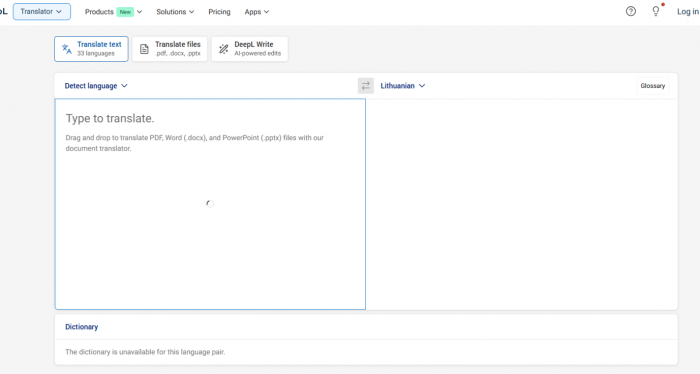Image resolution: width=700 pixels, height=374 pixels.
Task: Open the Detect language source dropdown
Action: pyautogui.click(x=96, y=86)
